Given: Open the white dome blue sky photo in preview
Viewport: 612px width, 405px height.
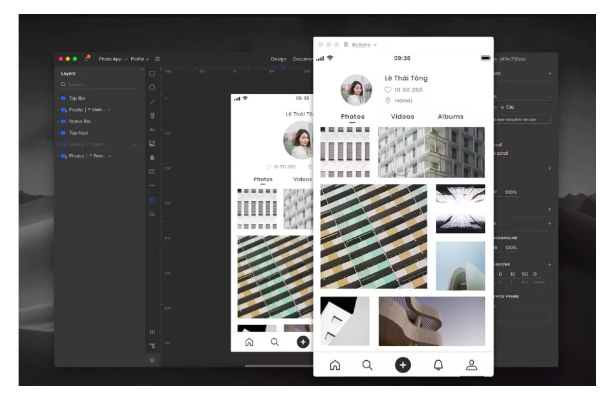Looking at the screenshot, I should tap(460, 266).
